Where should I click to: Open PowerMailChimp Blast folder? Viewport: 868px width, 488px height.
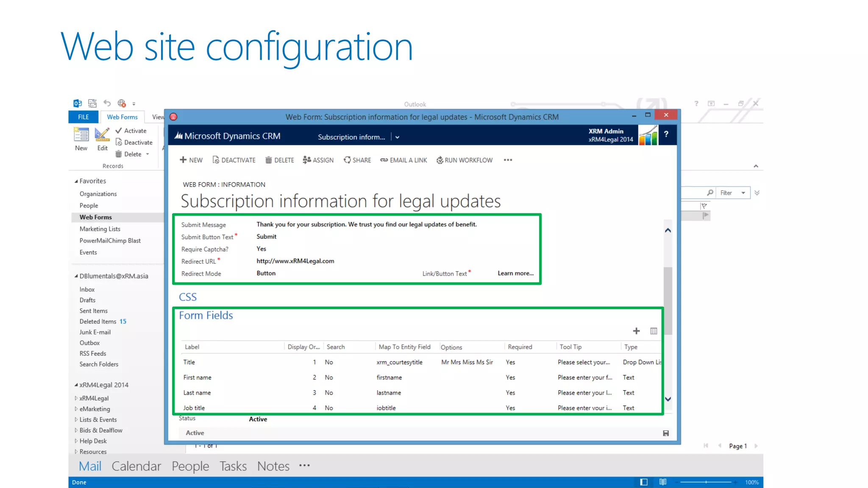tap(110, 241)
